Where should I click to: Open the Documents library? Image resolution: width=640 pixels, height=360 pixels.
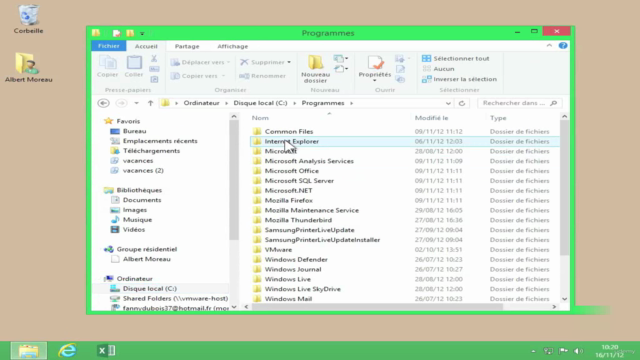[x=142, y=200]
